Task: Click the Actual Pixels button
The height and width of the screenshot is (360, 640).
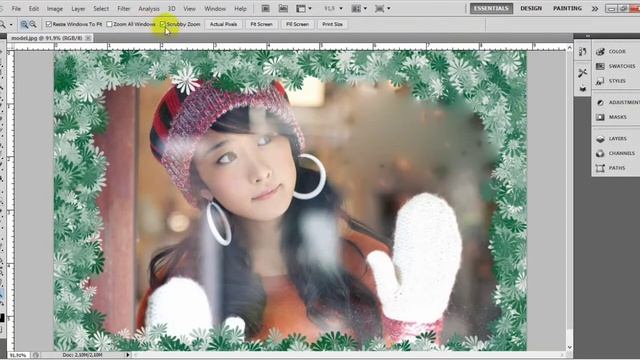Action: pos(223,24)
